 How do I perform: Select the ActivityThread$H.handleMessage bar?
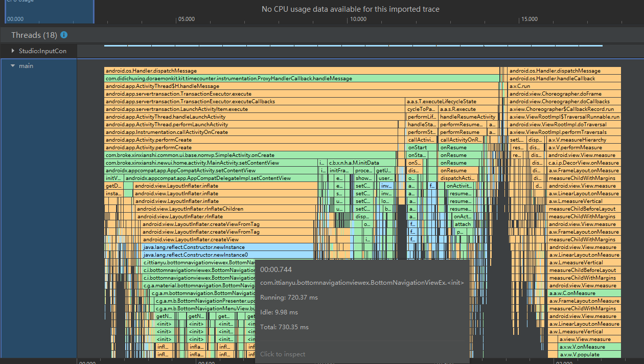tap(302, 86)
